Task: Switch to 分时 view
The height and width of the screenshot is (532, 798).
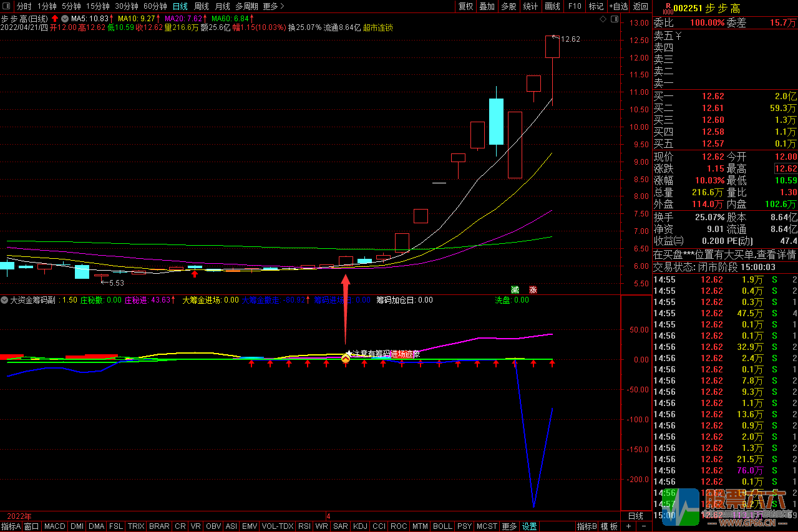Action: (24, 6)
